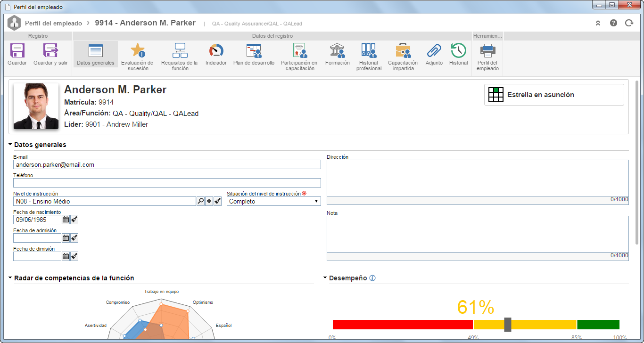Open Requisitos de la función

[180, 50]
